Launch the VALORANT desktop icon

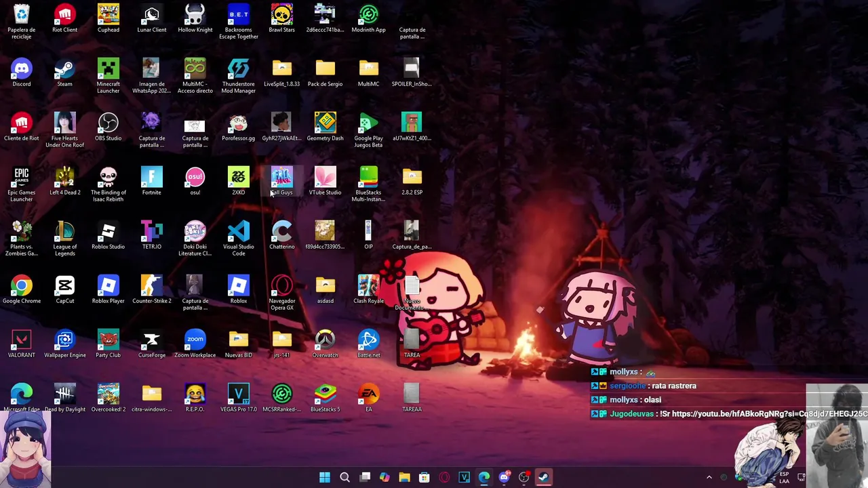click(x=22, y=344)
